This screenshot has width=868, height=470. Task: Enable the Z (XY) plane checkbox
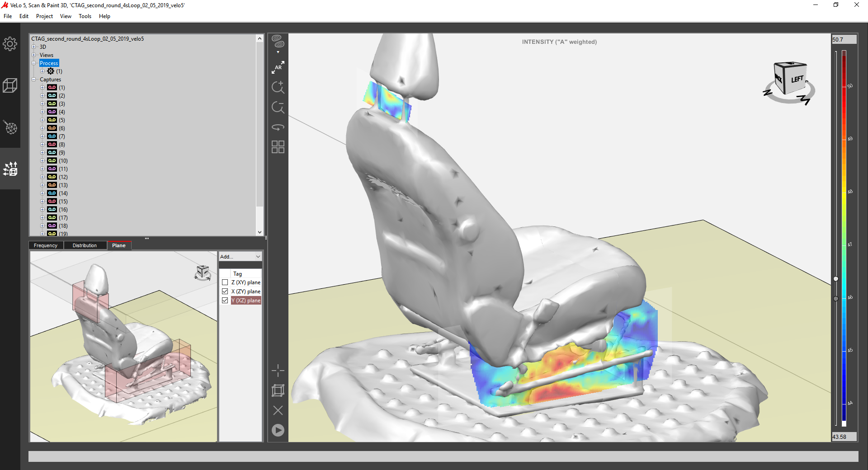click(x=225, y=282)
